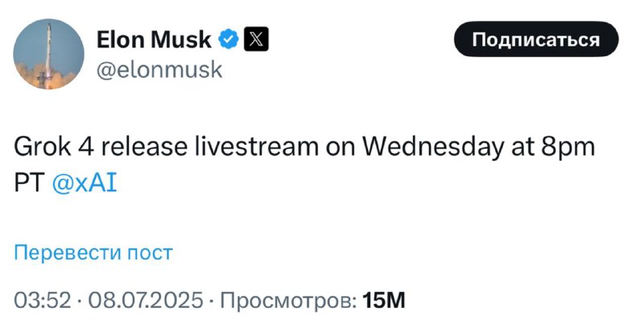Click the 08.07.2025 post date
The image size is (644, 332).
point(146,300)
